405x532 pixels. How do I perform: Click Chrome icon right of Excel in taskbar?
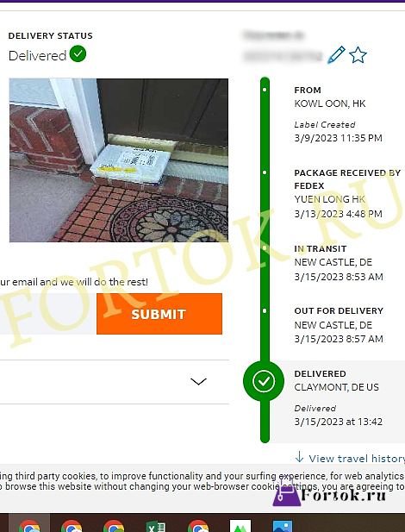198,526
